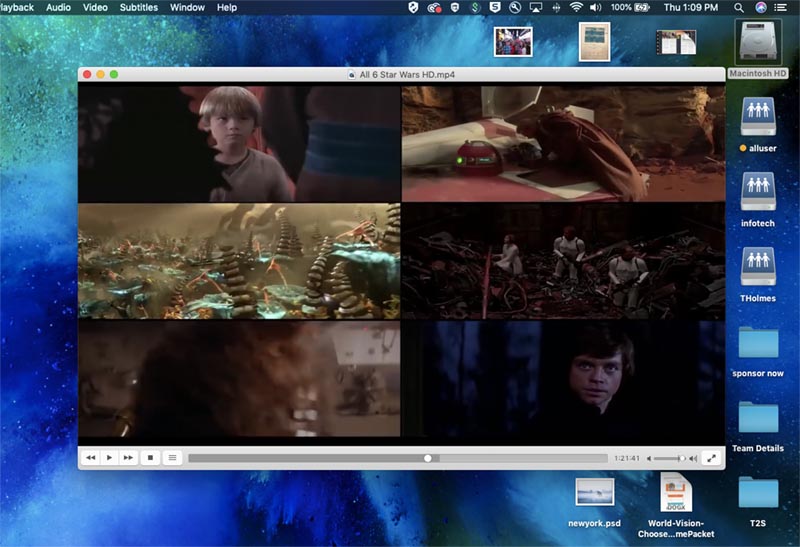
Task: Open Spotlight search magnifier in the menu bar
Action: pyautogui.click(x=739, y=8)
